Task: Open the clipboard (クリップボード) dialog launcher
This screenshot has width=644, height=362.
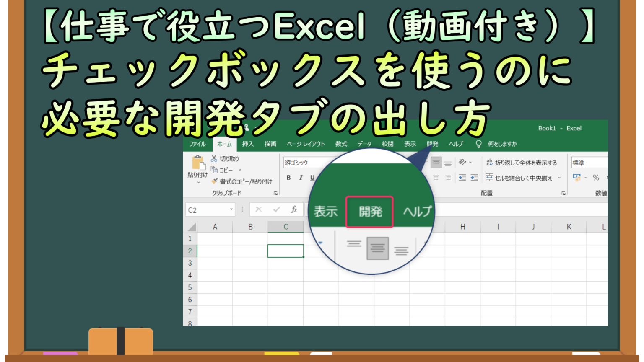Action: pos(275,193)
